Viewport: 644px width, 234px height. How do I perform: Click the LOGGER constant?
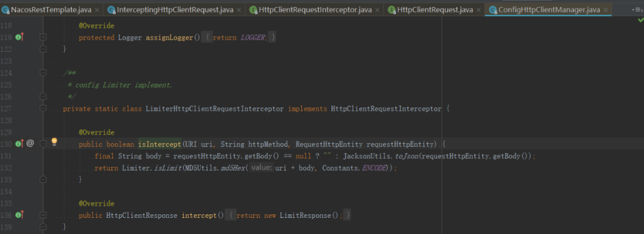click(253, 38)
